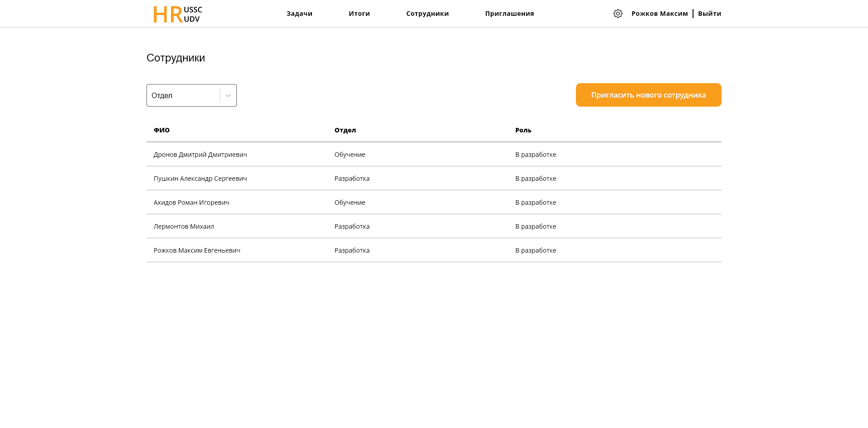
Task: Open settings via the gear icon
Action: pos(618,14)
